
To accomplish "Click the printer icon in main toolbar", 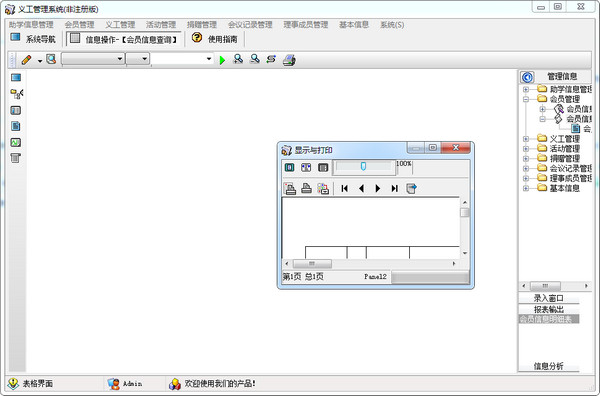I will (289, 60).
